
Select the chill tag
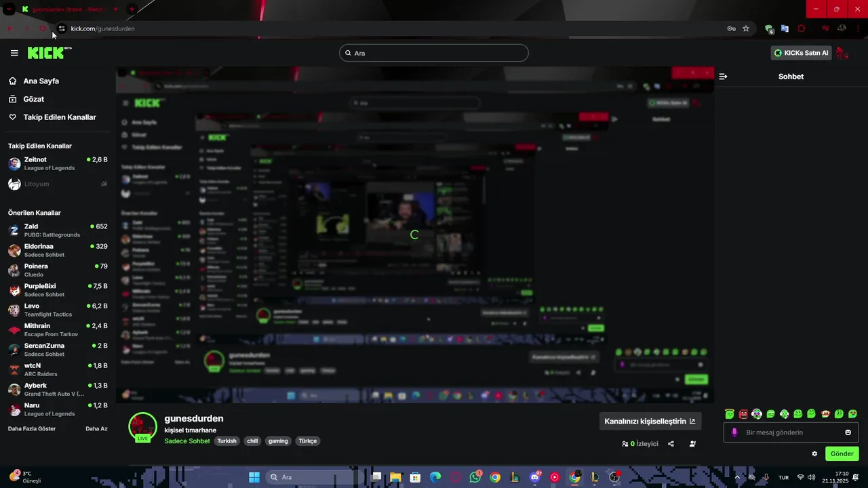tap(252, 441)
